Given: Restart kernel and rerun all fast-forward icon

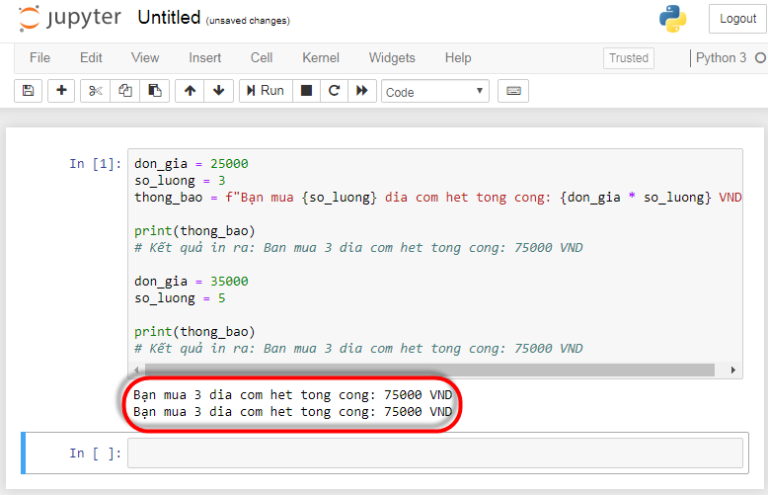Looking at the screenshot, I should (363, 91).
